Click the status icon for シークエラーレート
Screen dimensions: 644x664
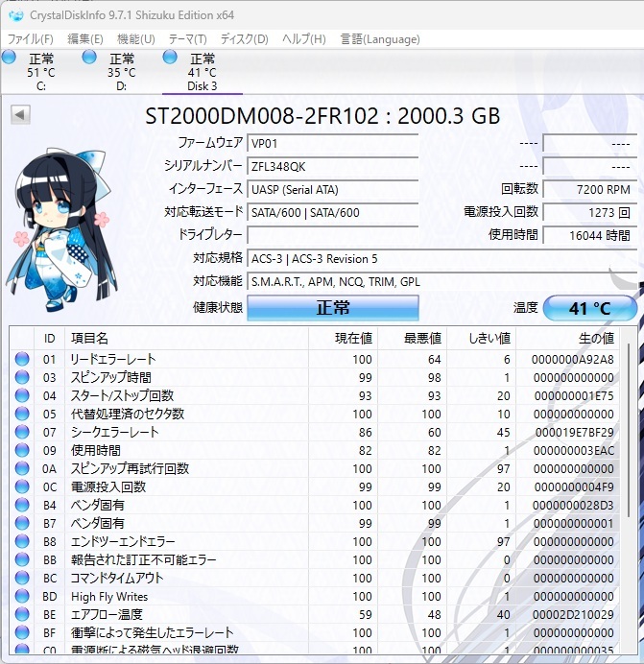pos(22,432)
